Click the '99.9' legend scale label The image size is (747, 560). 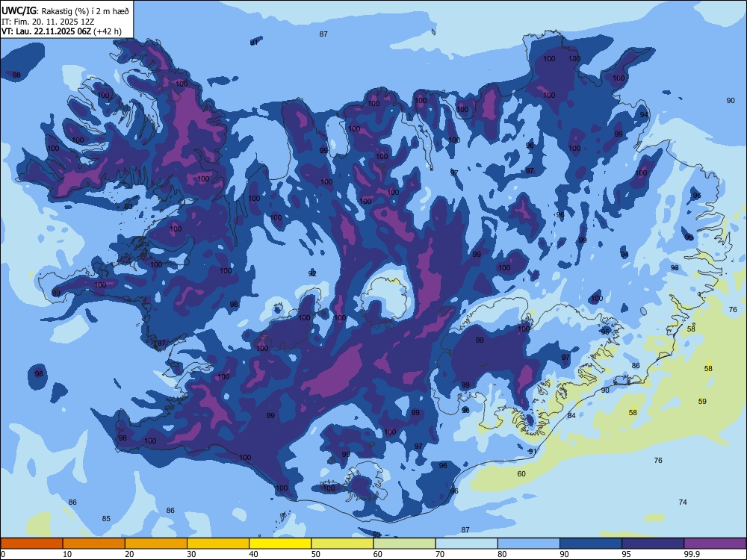(x=692, y=554)
